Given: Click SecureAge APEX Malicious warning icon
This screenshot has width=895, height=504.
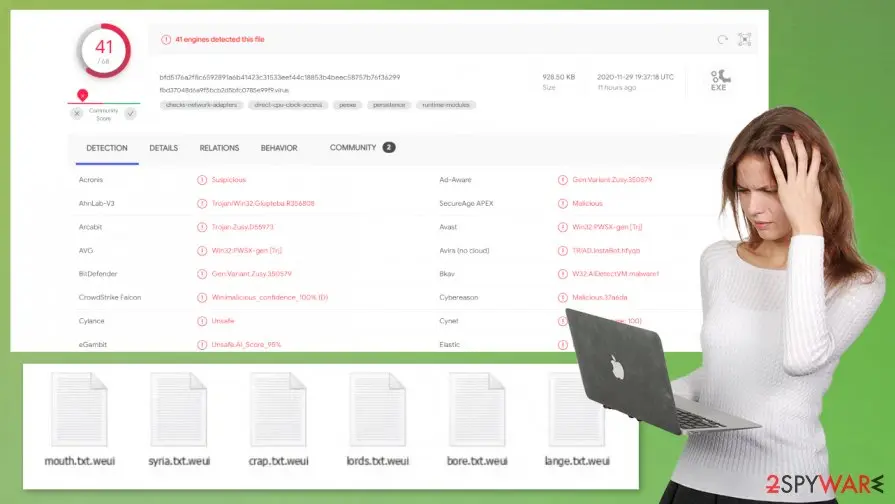Looking at the screenshot, I should pos(563,203).
